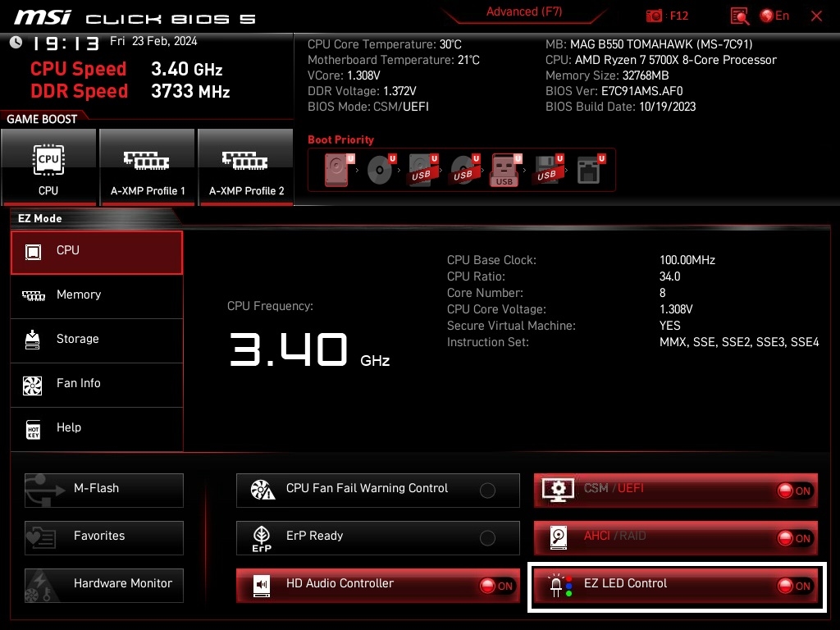840x630 pixels.
Task: Click the CPU Base Clock value 100.00MHz
Action: pyautogui.click(x=687, y=260)
